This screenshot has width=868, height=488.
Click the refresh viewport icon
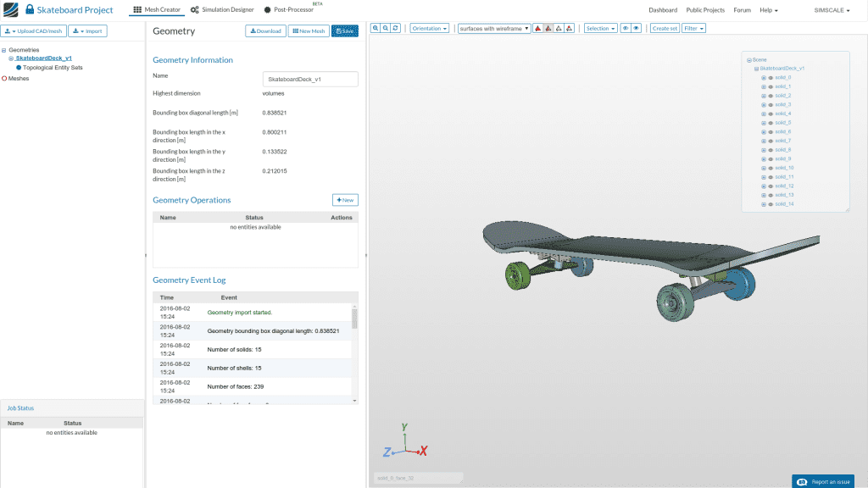(x=397, y=28)
